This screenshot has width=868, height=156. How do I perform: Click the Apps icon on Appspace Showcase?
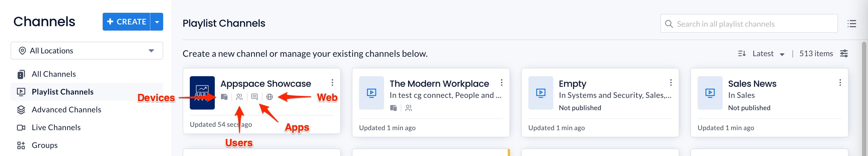click(254, 97)
